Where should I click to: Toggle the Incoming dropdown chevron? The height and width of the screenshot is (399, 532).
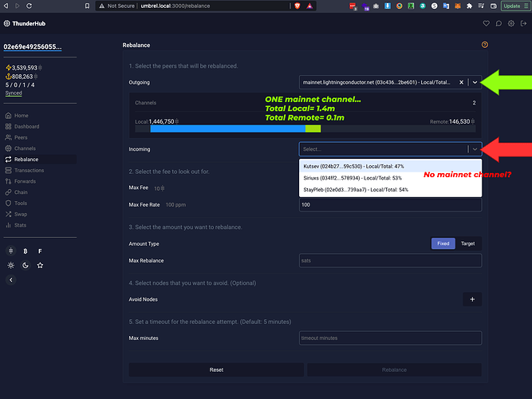(x=475, y=149)
